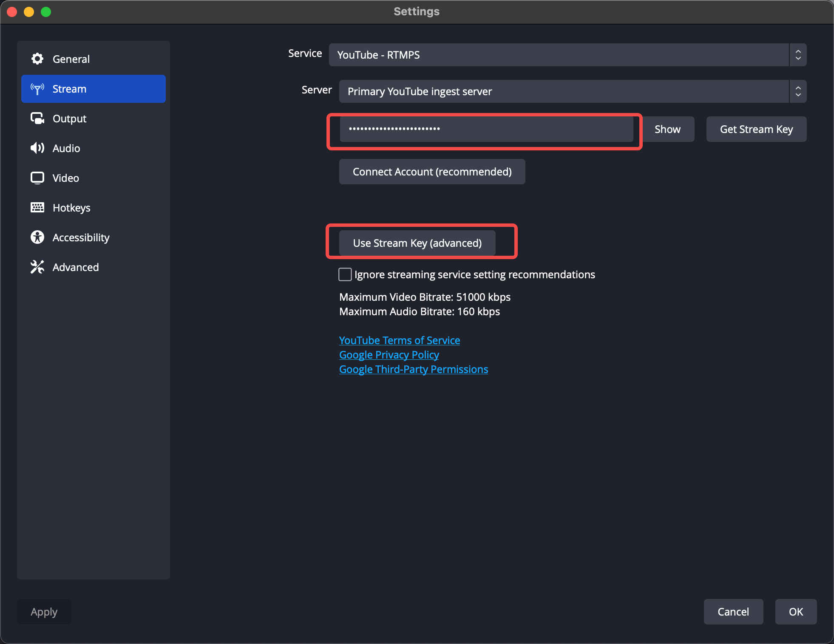Show the hidden stream key
The width and height of the screenshot is (834, 644).
pos(667,129)
